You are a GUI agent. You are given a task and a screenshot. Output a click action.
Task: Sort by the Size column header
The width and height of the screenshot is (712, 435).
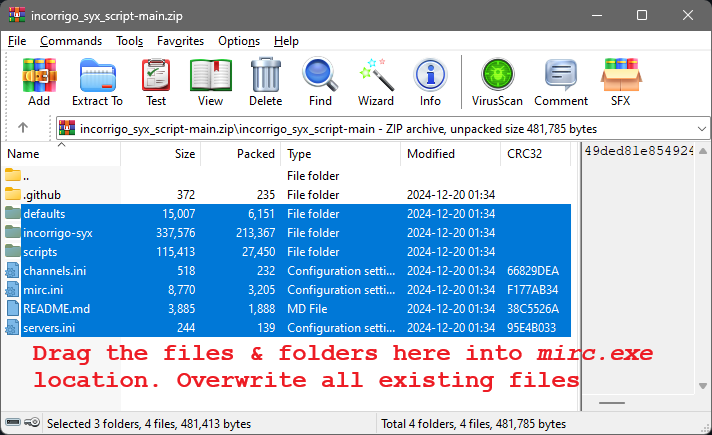pos(161,154)
